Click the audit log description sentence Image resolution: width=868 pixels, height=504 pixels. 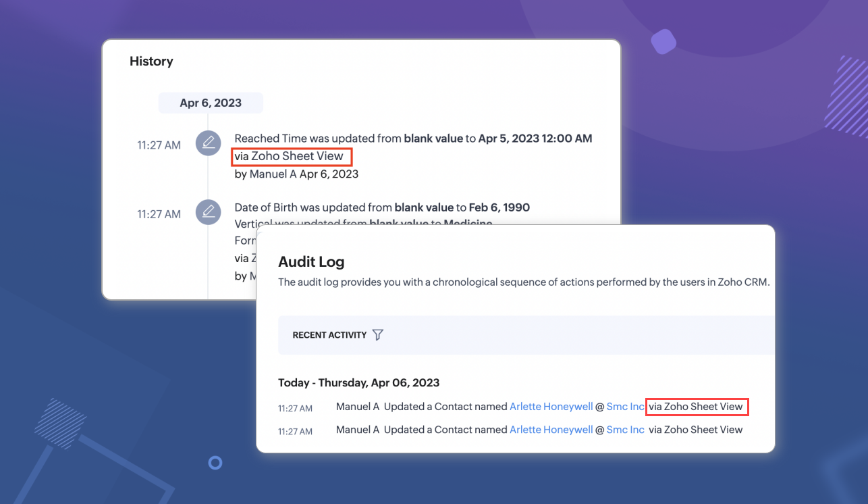pyautogui.click(x=524, y=282)
